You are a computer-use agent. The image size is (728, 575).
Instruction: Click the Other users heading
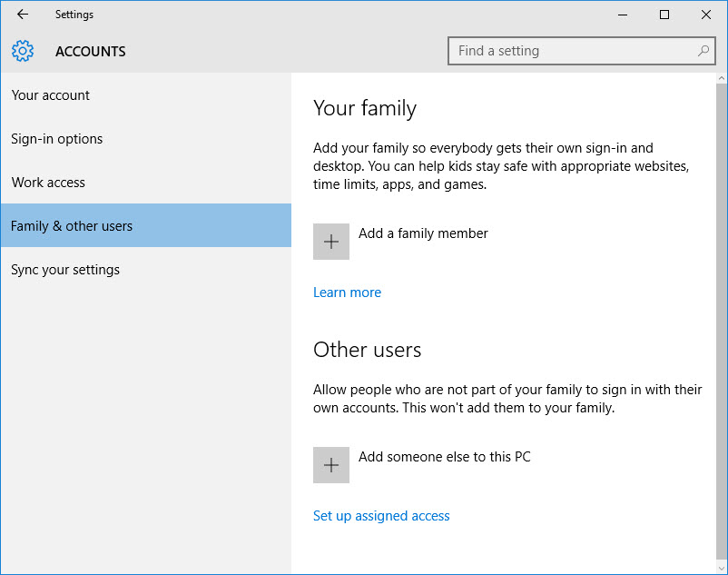(x=367, y=350)
